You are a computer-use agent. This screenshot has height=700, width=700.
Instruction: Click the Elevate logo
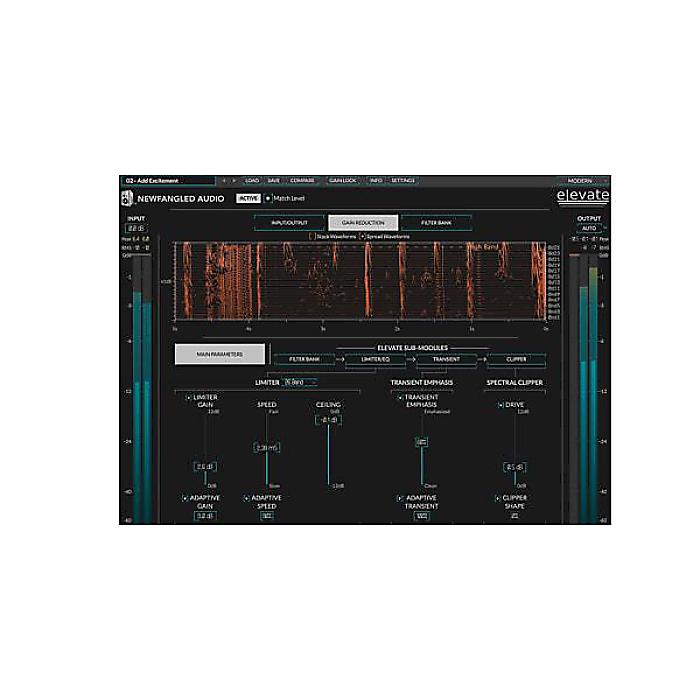[582, 196]
